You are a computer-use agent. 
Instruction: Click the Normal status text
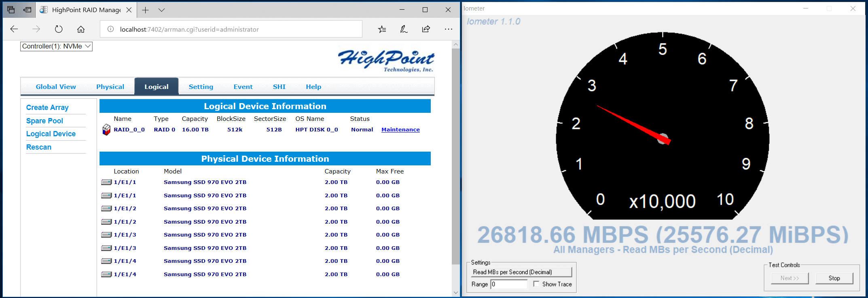(362, 129)
